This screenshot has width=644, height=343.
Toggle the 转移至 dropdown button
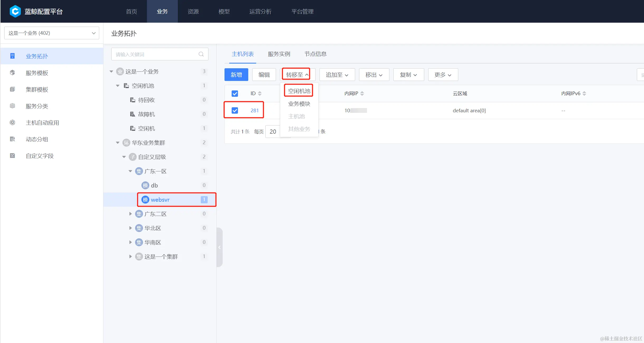click(297, 75)
